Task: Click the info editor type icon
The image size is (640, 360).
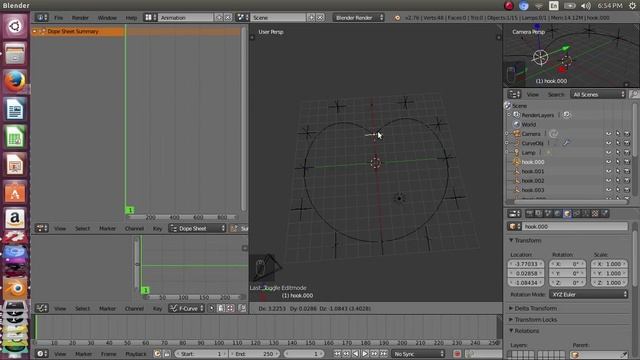Action: [x=41, y=18]
